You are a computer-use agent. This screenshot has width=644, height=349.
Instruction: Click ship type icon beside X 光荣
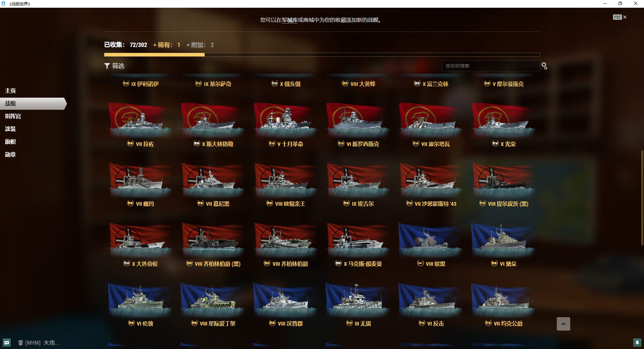coord(495,144)
